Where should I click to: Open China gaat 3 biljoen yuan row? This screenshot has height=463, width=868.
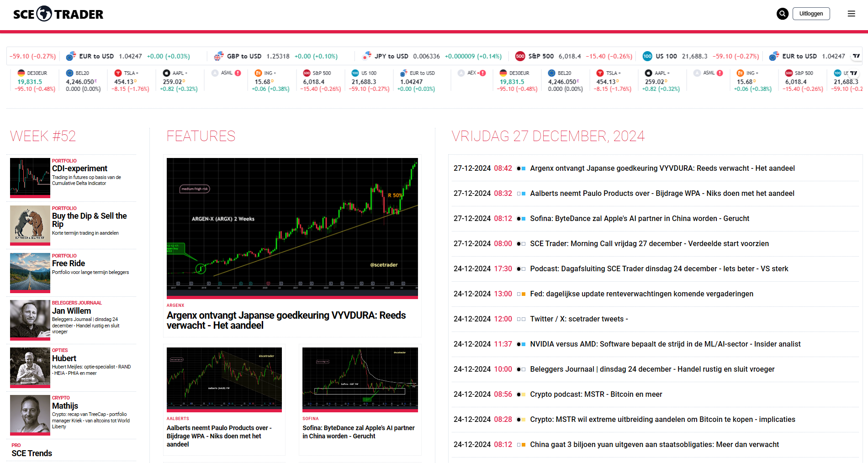click(x=655, y=445)
